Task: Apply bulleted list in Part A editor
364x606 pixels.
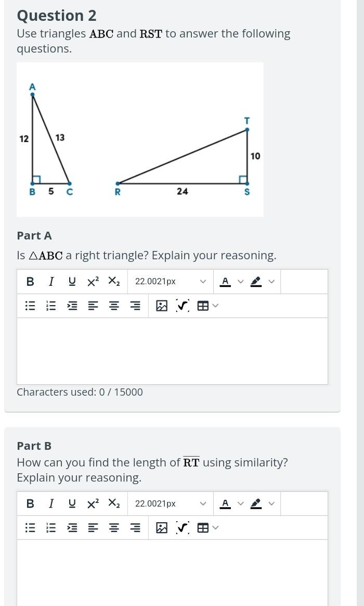Action: point(30,306)
